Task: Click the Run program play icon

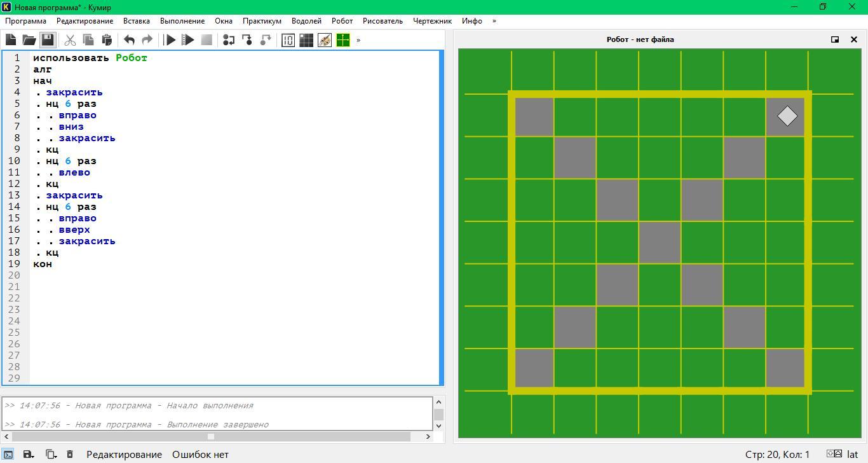Action: (x=170, y=40)
